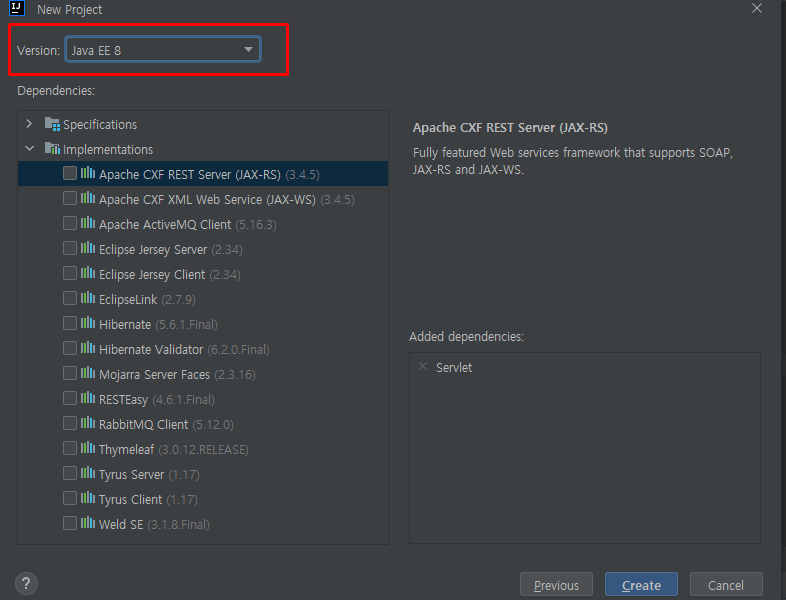Enable the Weld SE checkbox
The width and height of the screenshot is (786, 600).
[x=70, y=523]
